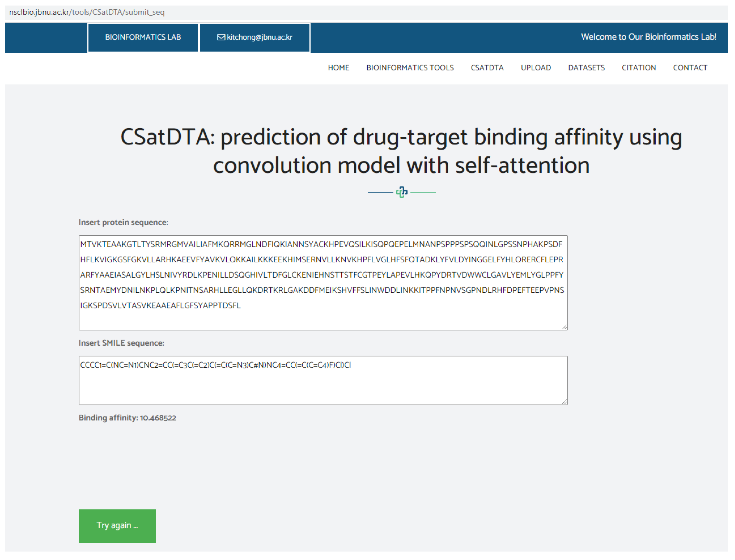The image size is (735, 560).
Task: Click the envelope mail icon
Action: (221, 37)
